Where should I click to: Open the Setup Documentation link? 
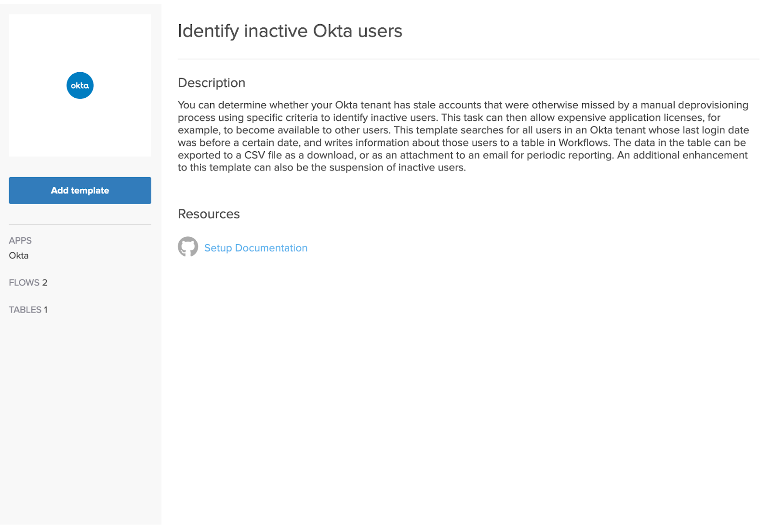coord(255,248)
